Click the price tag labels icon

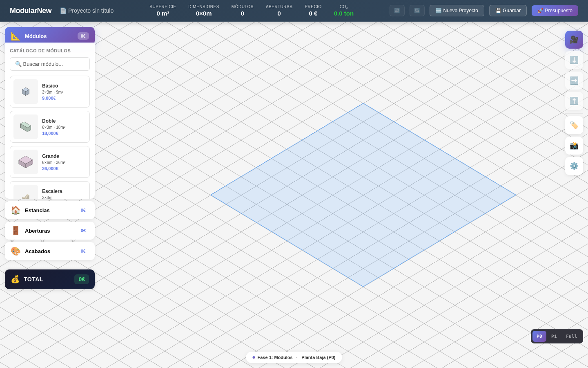[x=574, y=125]
